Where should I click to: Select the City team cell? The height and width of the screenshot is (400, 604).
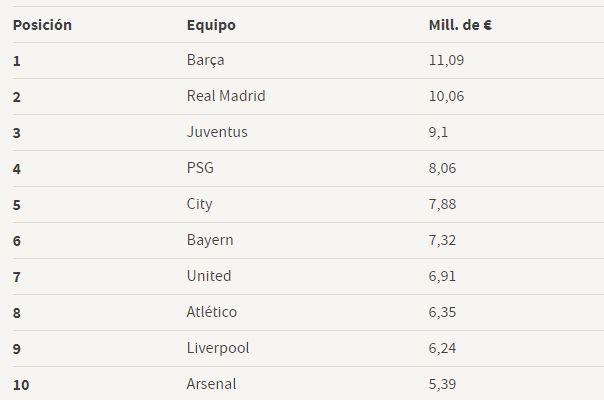pyautogui.click(x=199, y=204)
